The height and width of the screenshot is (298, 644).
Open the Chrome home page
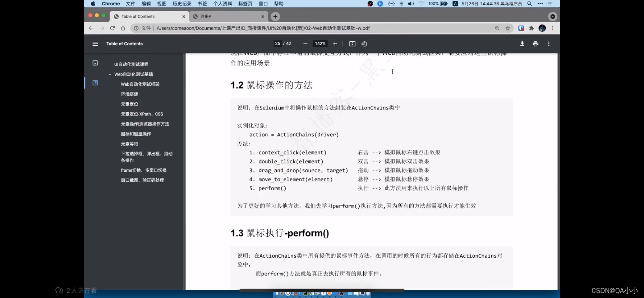point(123,28)
